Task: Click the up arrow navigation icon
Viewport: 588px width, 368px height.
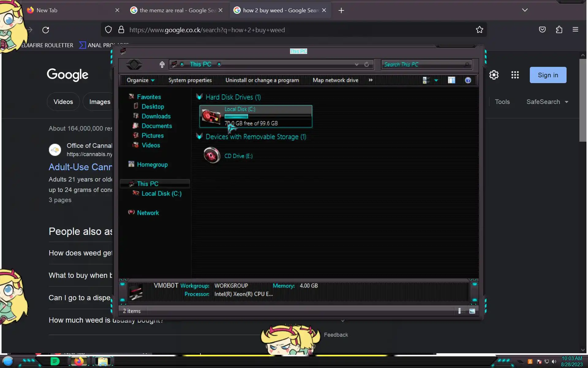Action: (162, 64)
